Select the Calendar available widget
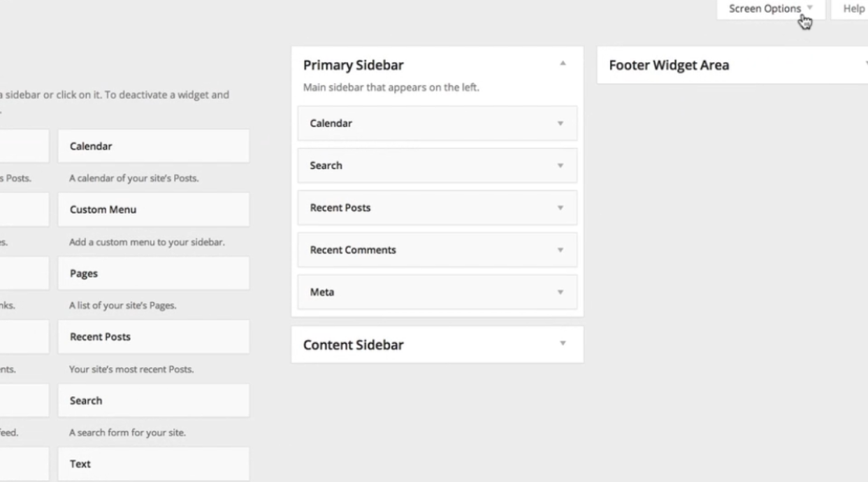868x482 pixels. [153, 147]
